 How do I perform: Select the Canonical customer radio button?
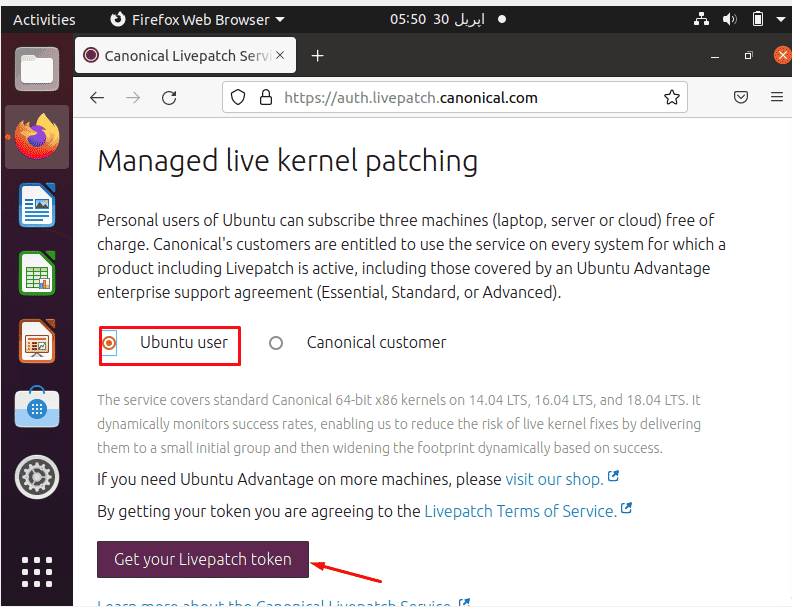pyautogui.click(x=276, y=343)
